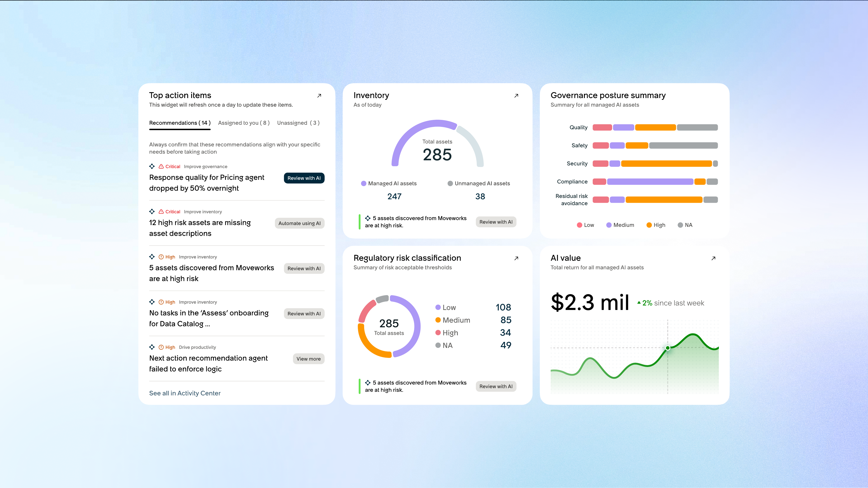
Task: Click AI sparkle icon on Moveworks action item
Action: pos(152,257)
